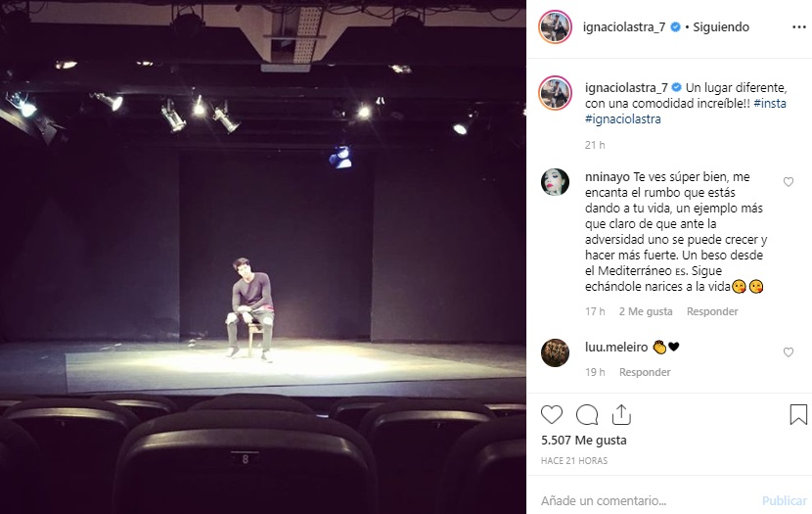Open the #ignaciolastra hashtag link

623,119
